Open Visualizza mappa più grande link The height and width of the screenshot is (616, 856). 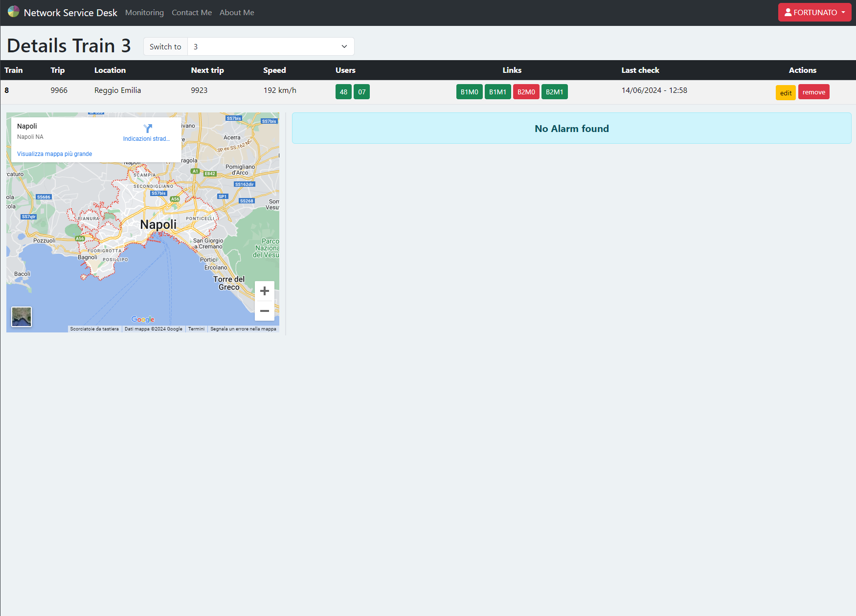pos(54,154)
